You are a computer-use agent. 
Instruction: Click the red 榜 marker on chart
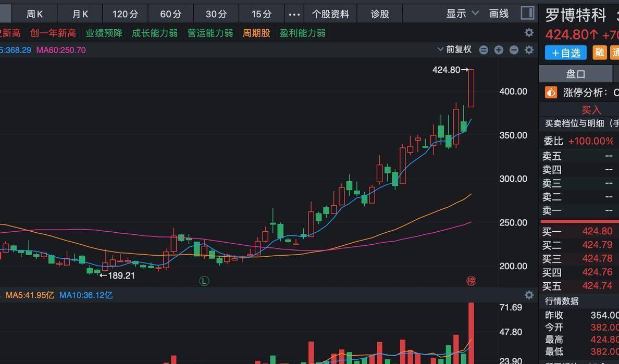[x=471, y=281]
